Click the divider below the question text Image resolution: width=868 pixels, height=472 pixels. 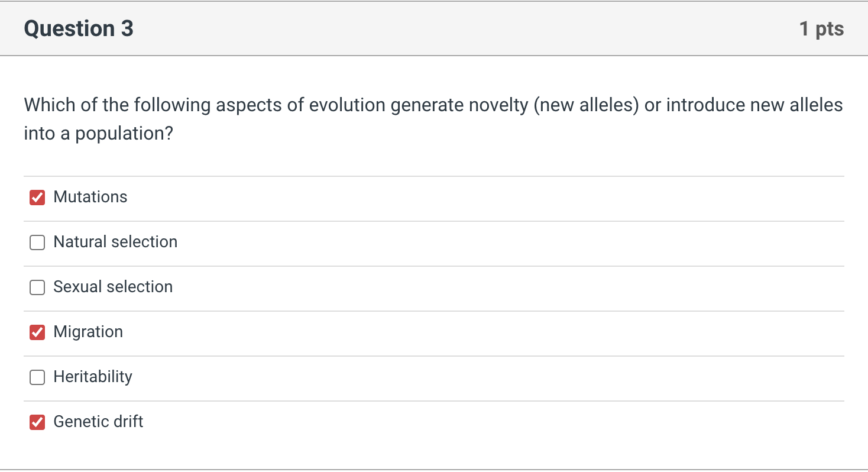433,176
